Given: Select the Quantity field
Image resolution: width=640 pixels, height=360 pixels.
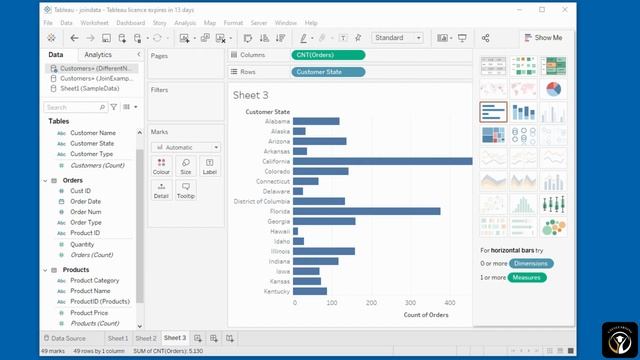Looking at the screenshot, I should click(x=82, y=244).
